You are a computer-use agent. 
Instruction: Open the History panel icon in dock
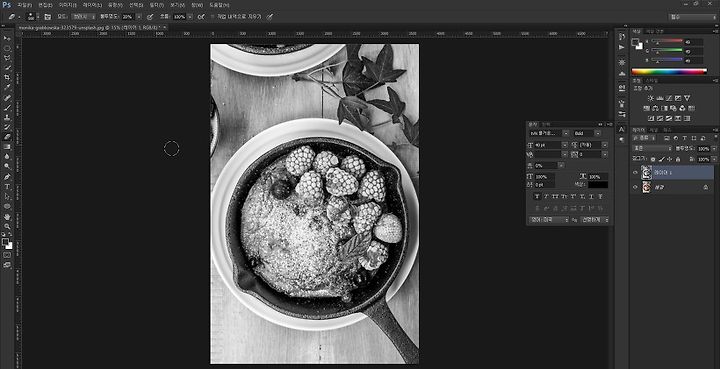[622, 36]
